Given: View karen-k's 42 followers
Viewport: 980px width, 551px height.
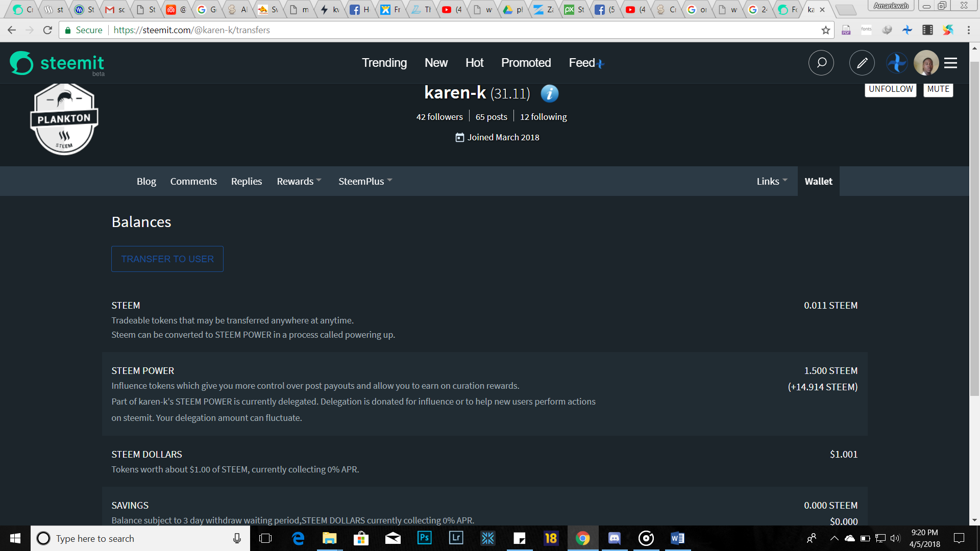Looking at the screenshot, I should click(x=439, y=116).
